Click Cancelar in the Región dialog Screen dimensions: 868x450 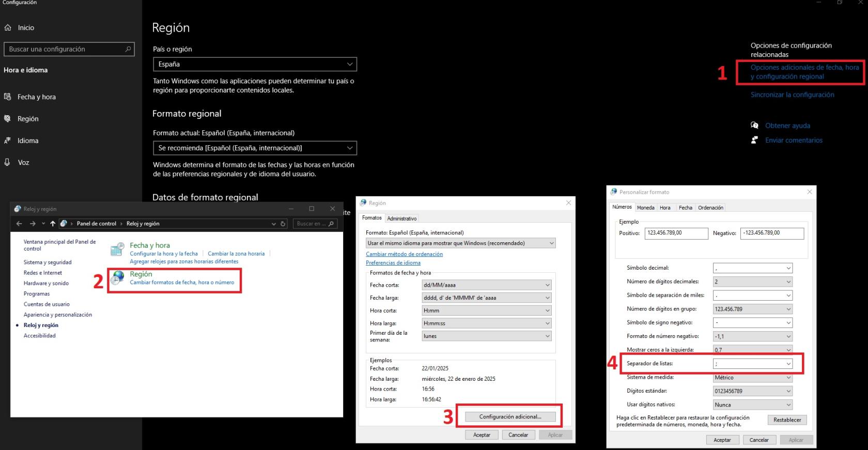(x=518, y=435)
